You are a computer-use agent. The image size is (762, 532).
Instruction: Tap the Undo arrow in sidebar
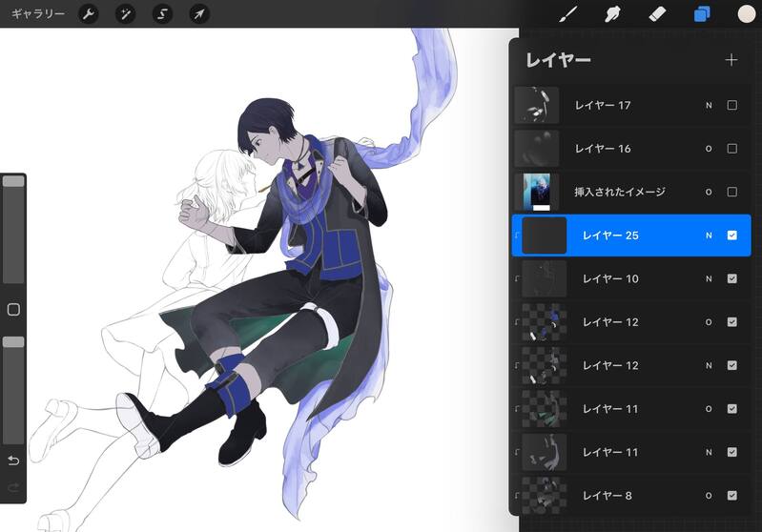click(x=13, y=460)
